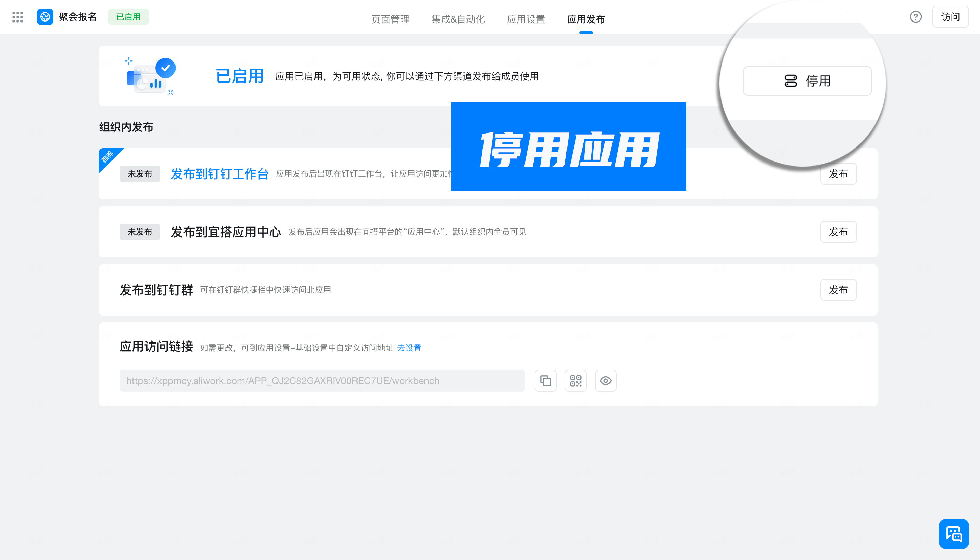Follow the 去设置 link

(x=409, y=348)
